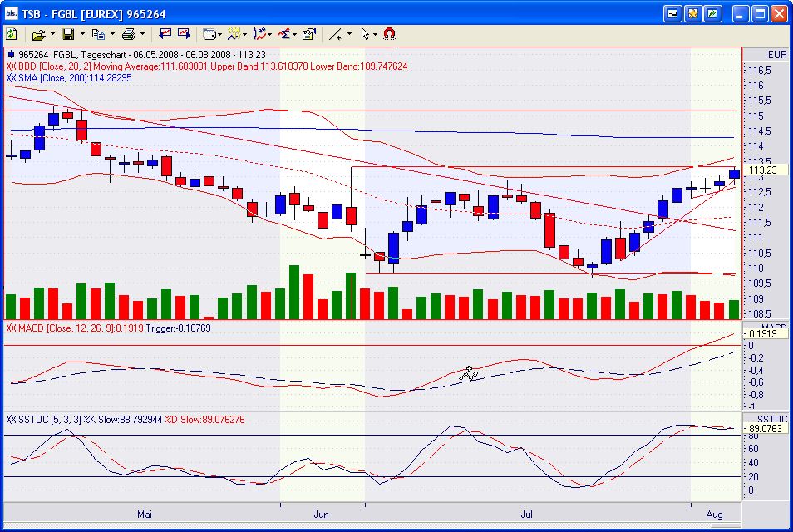Save the chart with the floppy icon

coord(68,34)
